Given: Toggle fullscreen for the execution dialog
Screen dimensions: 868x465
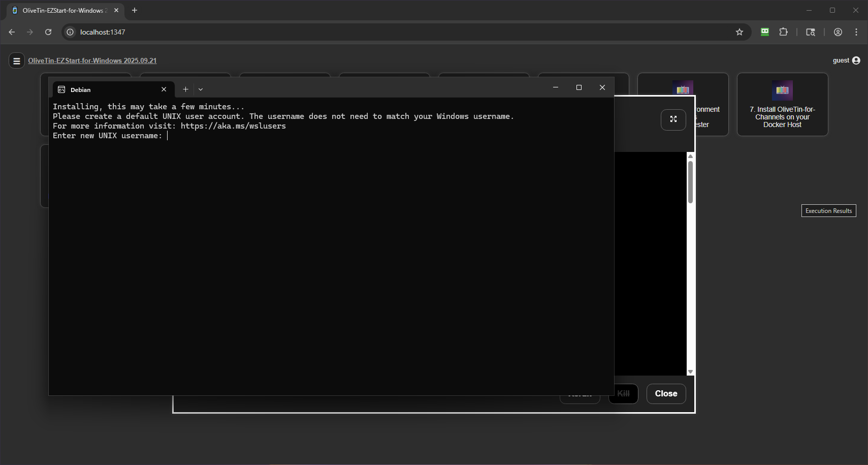Looking at the screenshot, I should (673, 119).
